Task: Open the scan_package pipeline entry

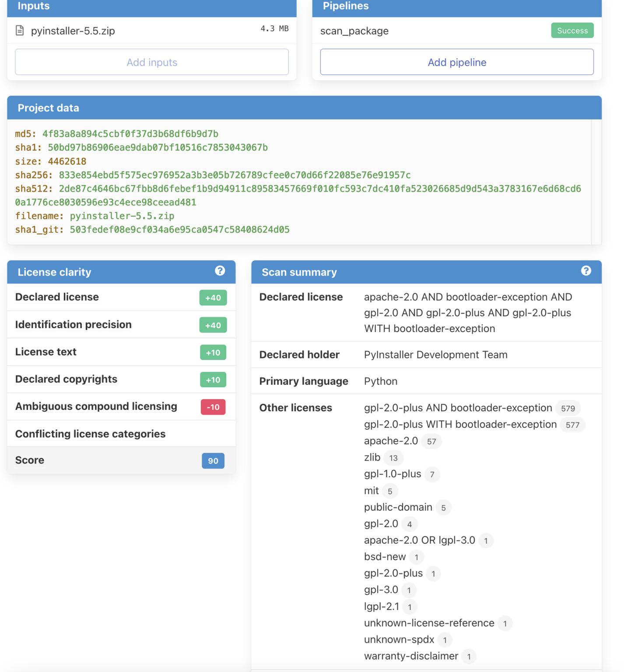Action: click(x=354, y=31)
